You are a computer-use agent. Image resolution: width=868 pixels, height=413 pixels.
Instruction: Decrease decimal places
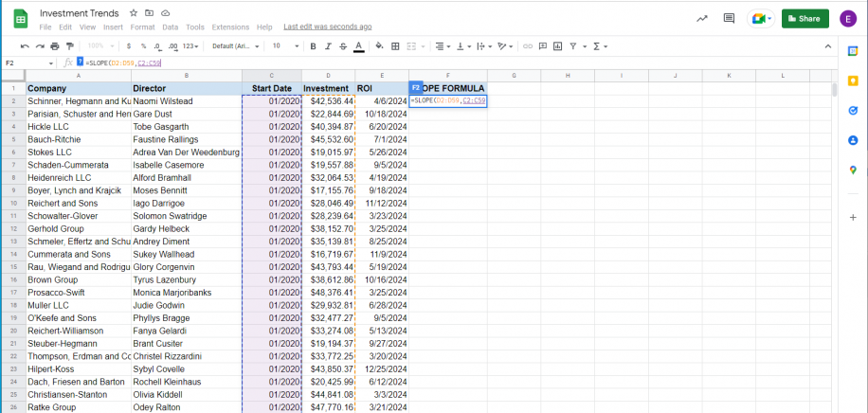pos(157,46)
